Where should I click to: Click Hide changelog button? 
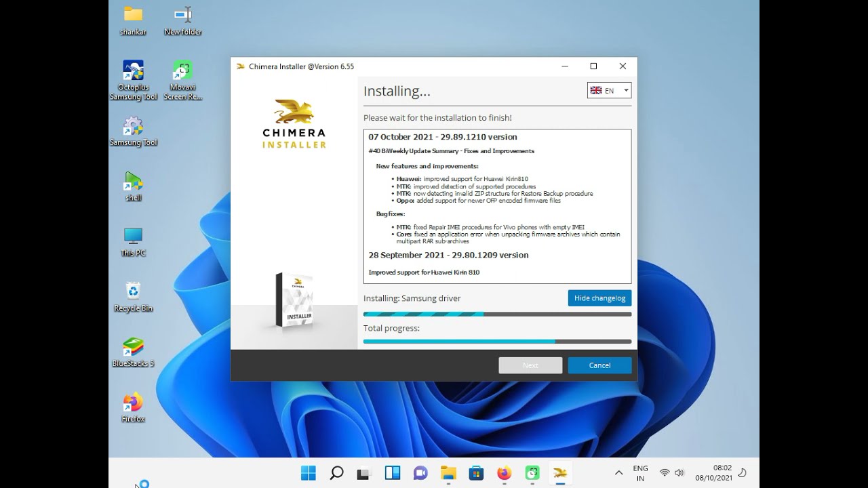[599, 298]
